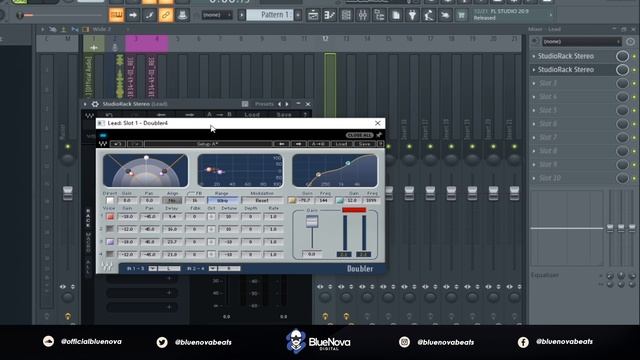
Task: Click the Doubler Modulation Reset button
Action: pos(262,200)
